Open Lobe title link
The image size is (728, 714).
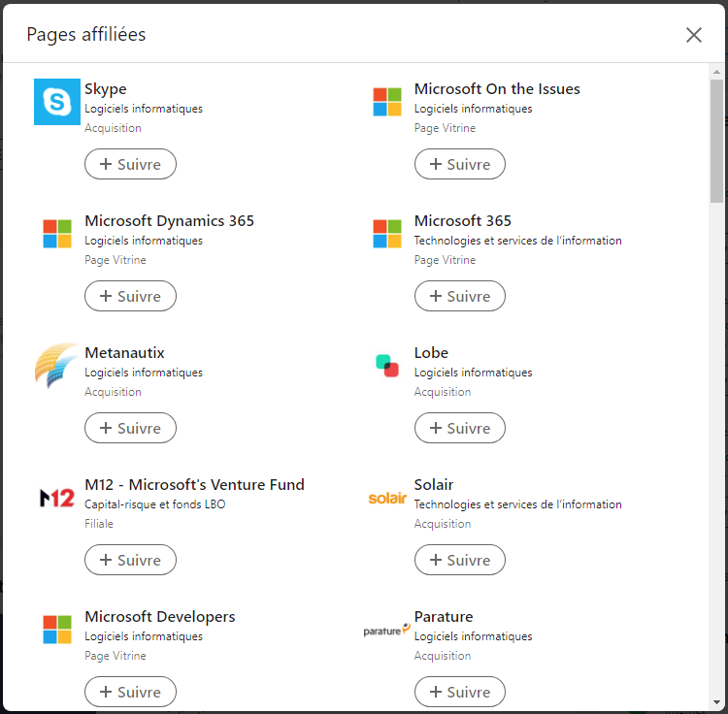click(431, 352)
